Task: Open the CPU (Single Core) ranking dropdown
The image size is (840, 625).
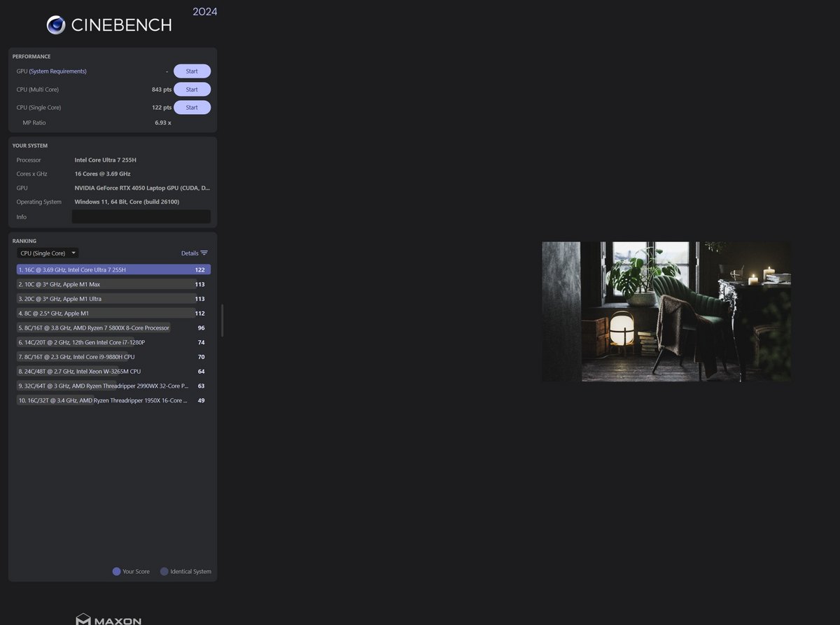Action: point(48,253)
